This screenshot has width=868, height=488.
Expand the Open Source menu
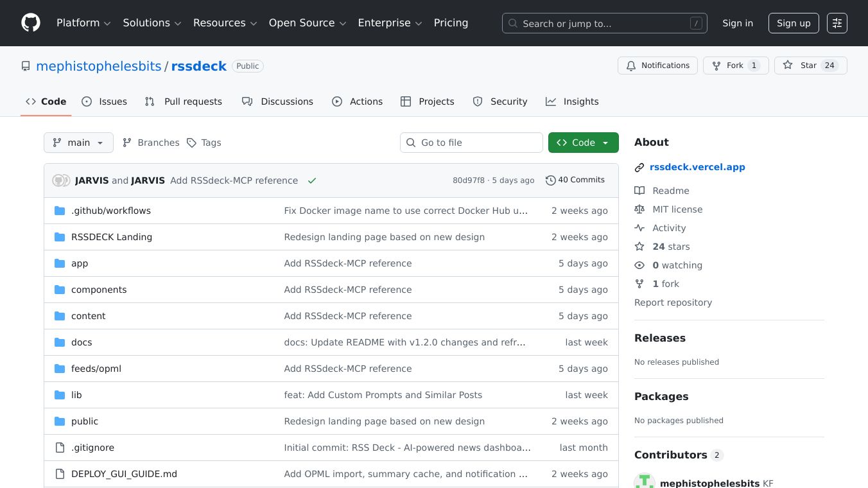coord(307,23)
